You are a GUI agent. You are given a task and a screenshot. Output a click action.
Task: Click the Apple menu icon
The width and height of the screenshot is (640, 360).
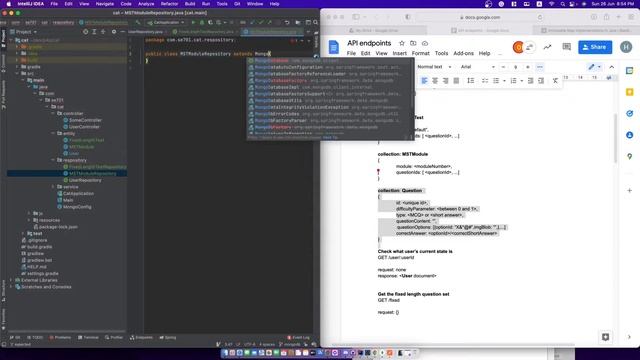[x=9, y=4]
